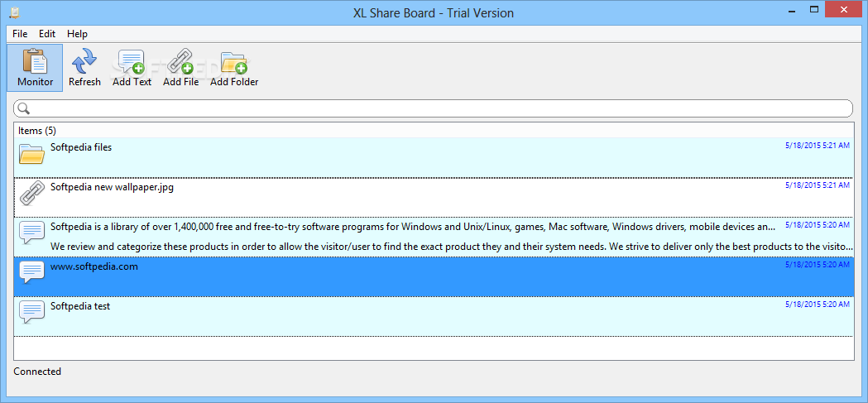Screen dimensions: 868x403
Task: Click inside the search input field
Action: point(433,108)
